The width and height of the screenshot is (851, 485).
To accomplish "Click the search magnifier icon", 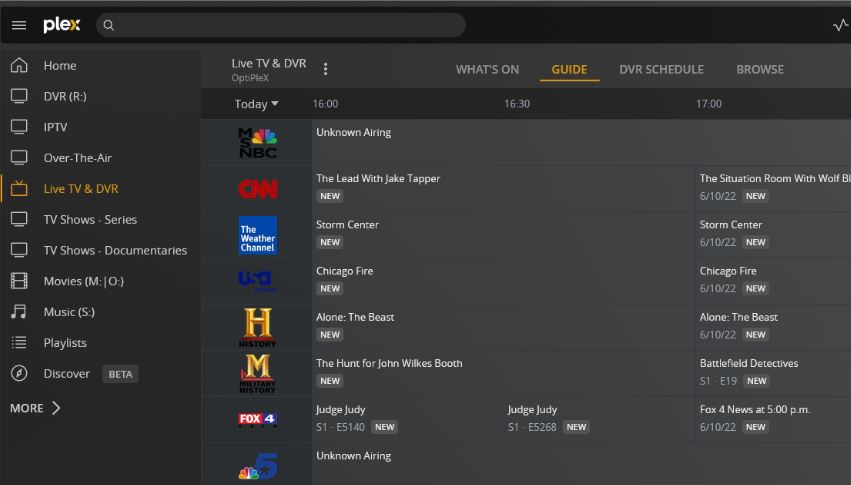I will pos(109,25).
